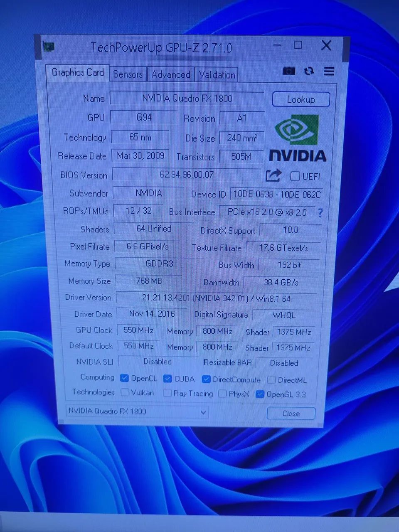Click the Device ID field 10DE 0638

(x=277, y=195)
